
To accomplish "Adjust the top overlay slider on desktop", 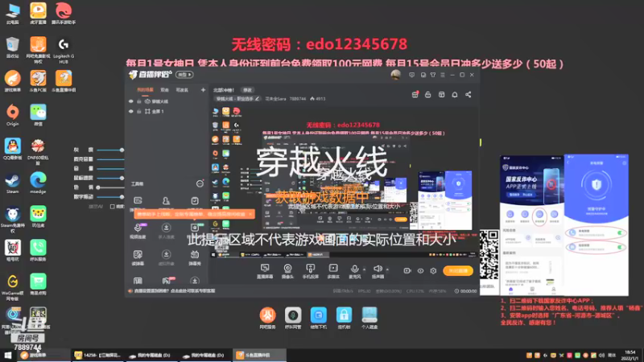I will (x=122, y=150).
